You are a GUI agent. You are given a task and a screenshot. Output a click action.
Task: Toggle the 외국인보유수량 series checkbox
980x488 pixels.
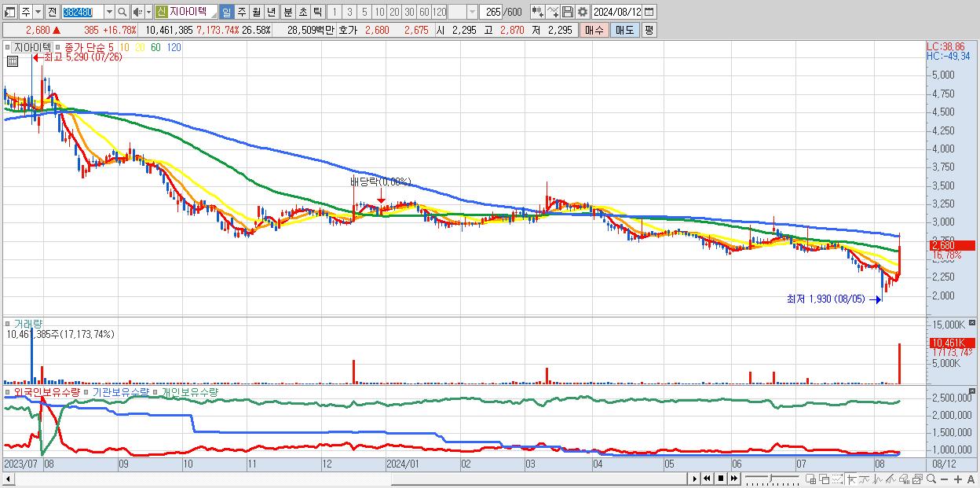tap(9, 391)
